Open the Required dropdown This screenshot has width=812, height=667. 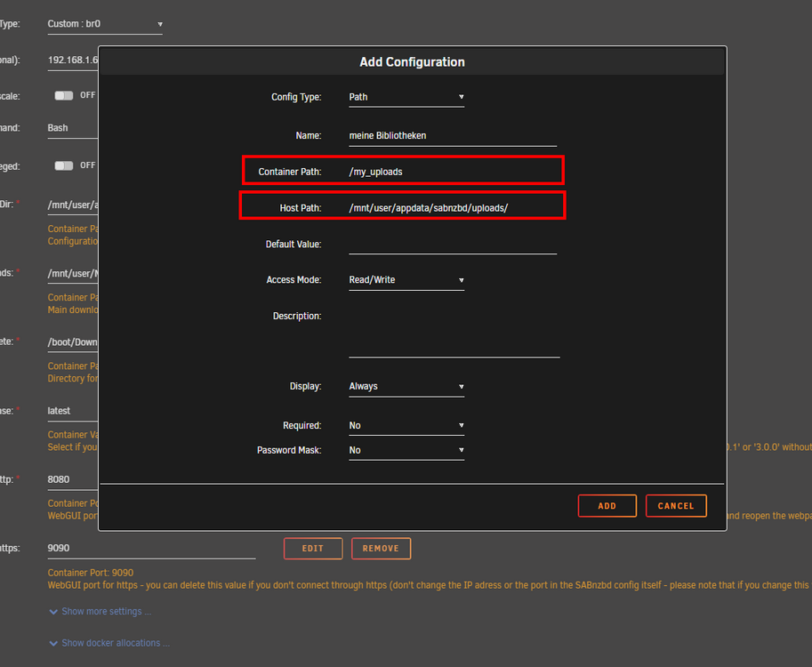tap(406, 426)
